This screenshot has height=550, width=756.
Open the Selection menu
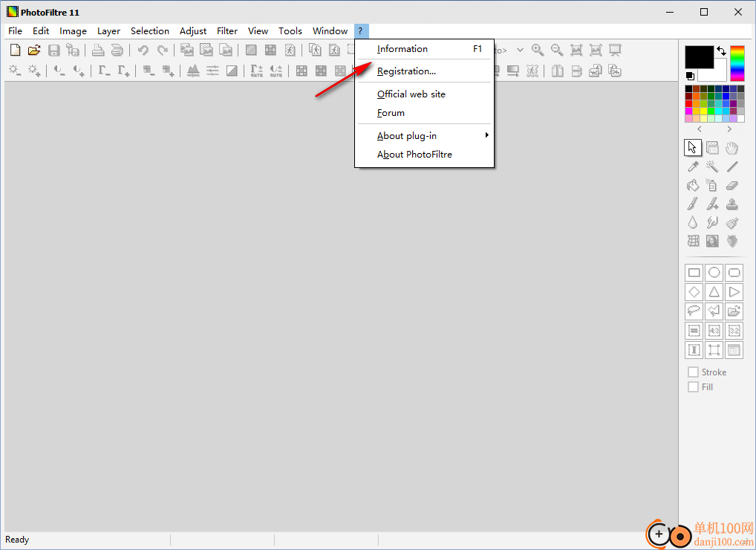click(x=150, y=31)
